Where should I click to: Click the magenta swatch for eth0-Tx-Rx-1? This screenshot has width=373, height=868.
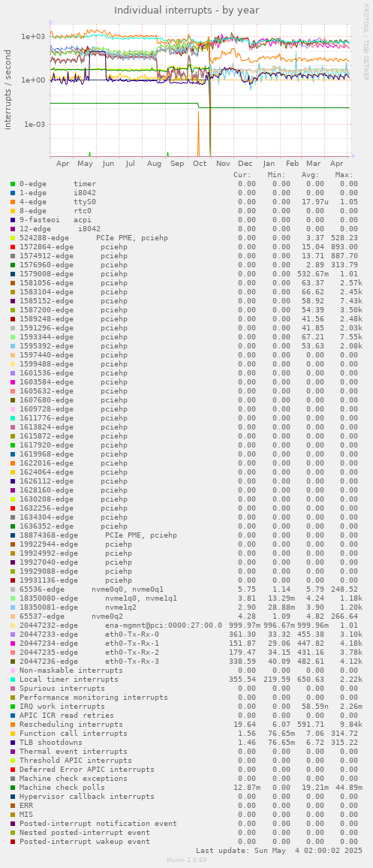(13, 643)
